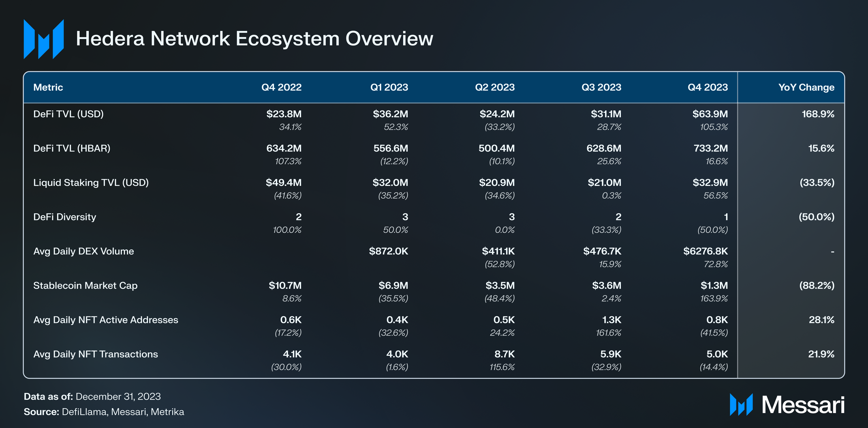Select the "Data as of: December 31, 2023" line

(x=92, y=397)
